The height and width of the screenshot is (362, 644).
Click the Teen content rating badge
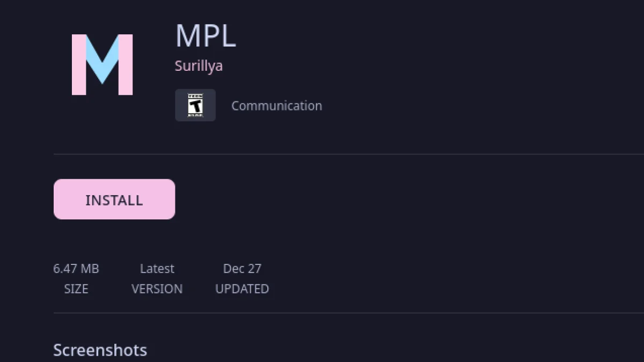point(195,105)
